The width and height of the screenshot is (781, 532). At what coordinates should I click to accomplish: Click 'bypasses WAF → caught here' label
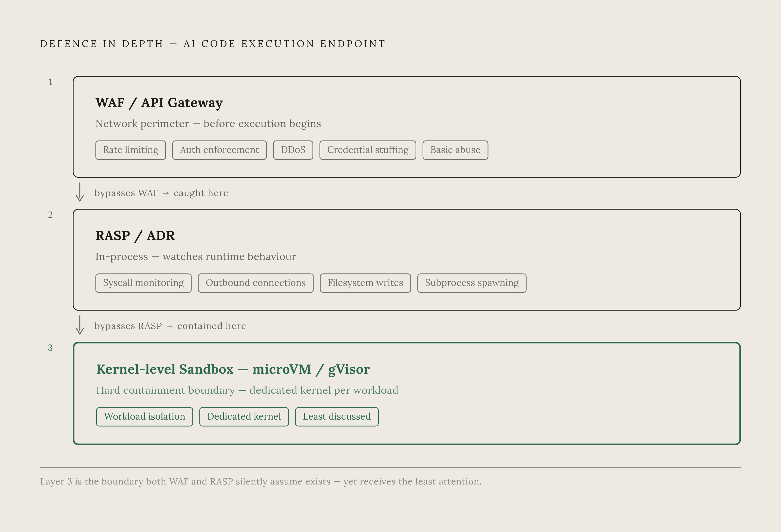coord(161,193)
